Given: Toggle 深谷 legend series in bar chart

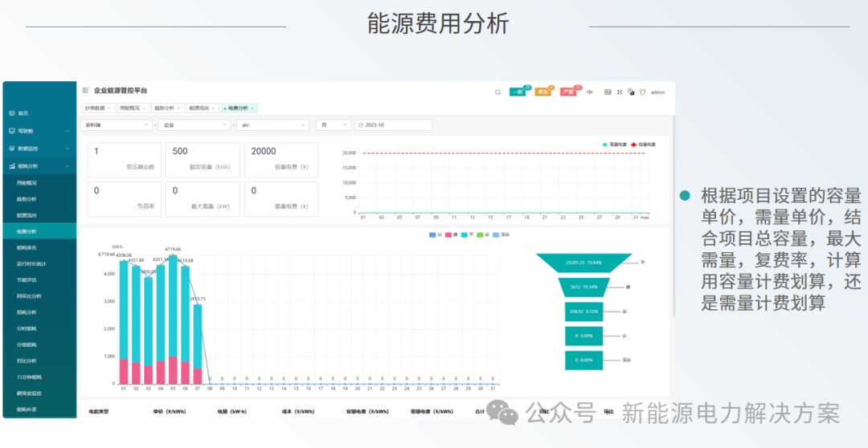Looking at the screenshot, I should (x=501, y=235).
